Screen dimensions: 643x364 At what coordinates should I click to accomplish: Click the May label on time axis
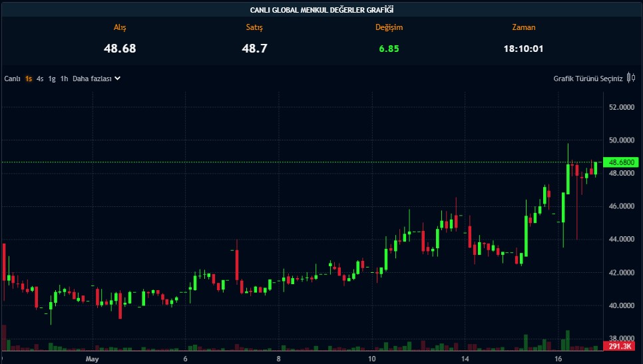point(93,359)
